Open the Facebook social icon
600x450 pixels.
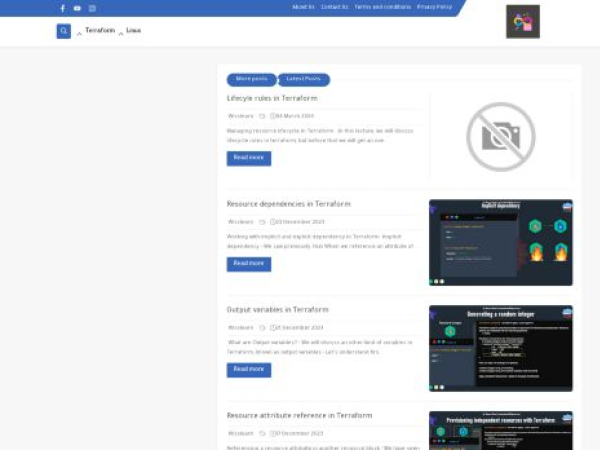pyautogui.click(x=63, y=8)
